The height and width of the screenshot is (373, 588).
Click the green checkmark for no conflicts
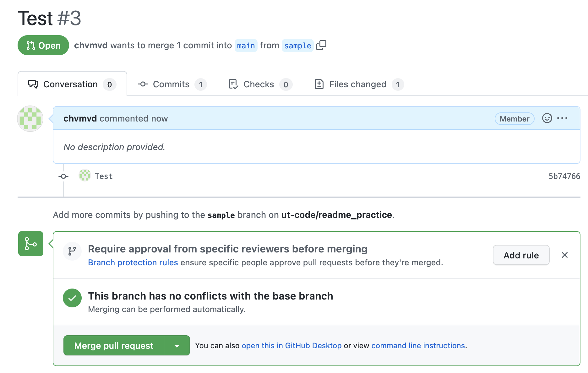72,298
